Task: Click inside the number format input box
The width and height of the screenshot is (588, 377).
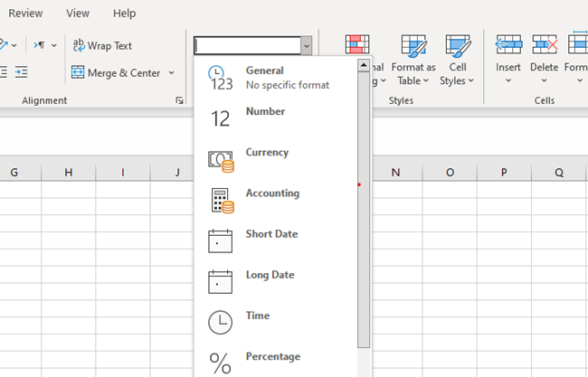Action: 247,45
